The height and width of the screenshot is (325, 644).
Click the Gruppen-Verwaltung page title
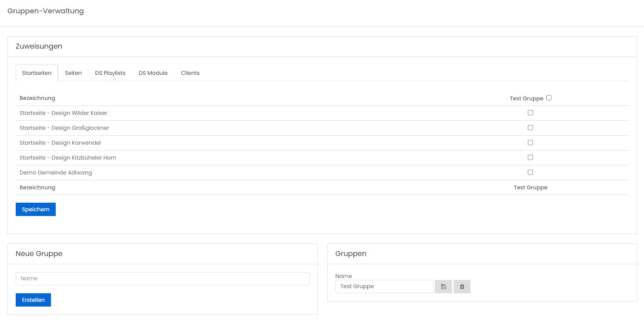pyautogui.click(x=46, y=11)
